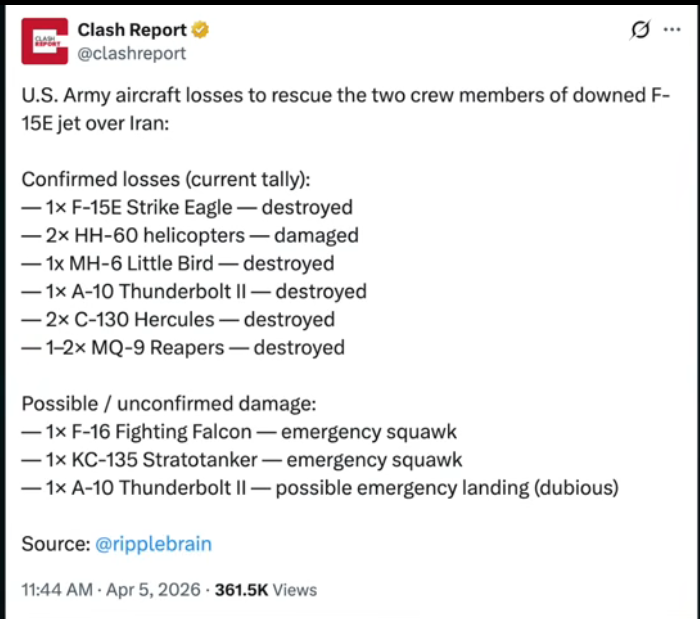Open the Grok explain-post icon
The image size is (700, 619).
640,30
